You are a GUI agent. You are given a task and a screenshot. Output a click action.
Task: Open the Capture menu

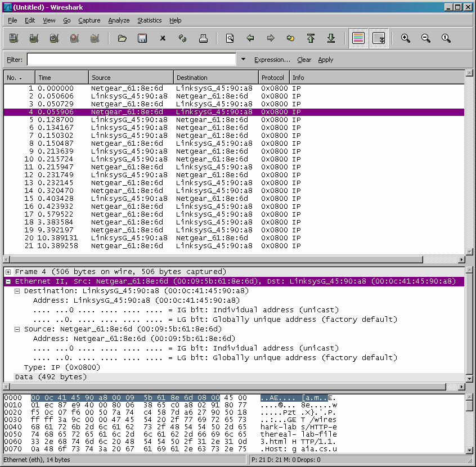pos(89,20)
